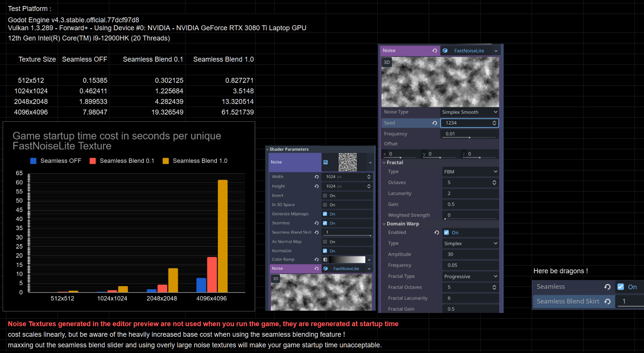Screen dimensions: 644x353
Task: Click Seamless Blend Skirt value under 'Here be dragons'
Action: pos(630,301)
